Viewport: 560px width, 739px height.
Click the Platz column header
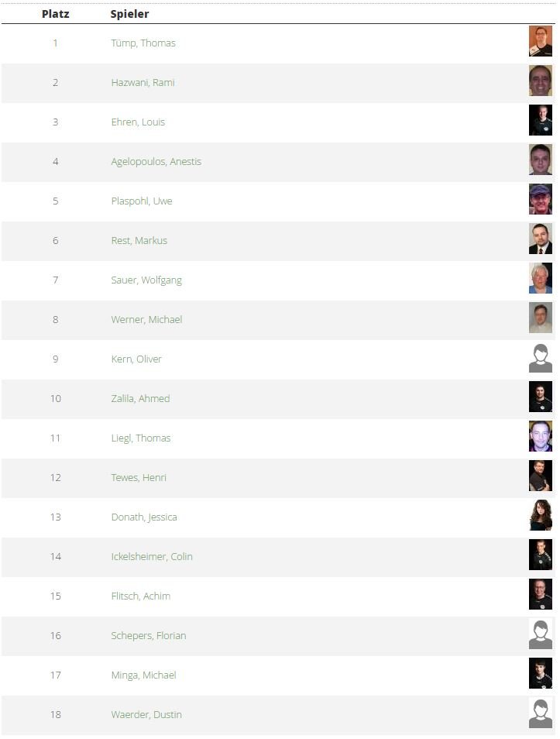pos(55,14)
